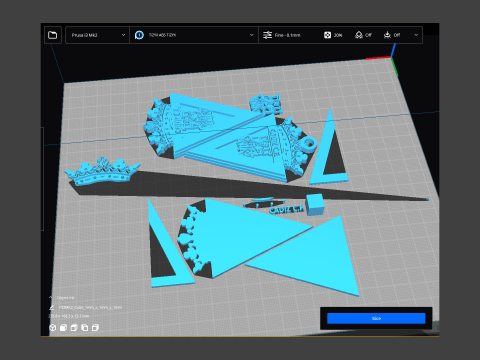Select the 3D perspective view icon
The width and height of the screenshot is (480, 360).
coord(53,328)
